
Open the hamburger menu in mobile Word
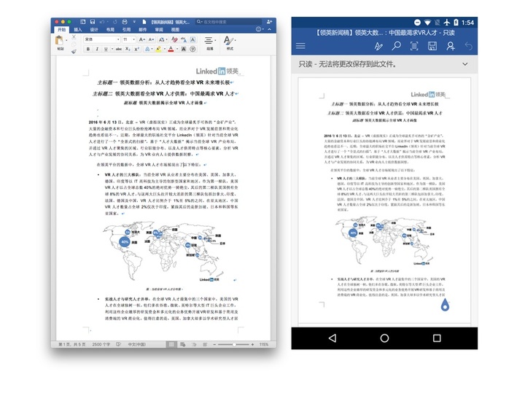300,46
